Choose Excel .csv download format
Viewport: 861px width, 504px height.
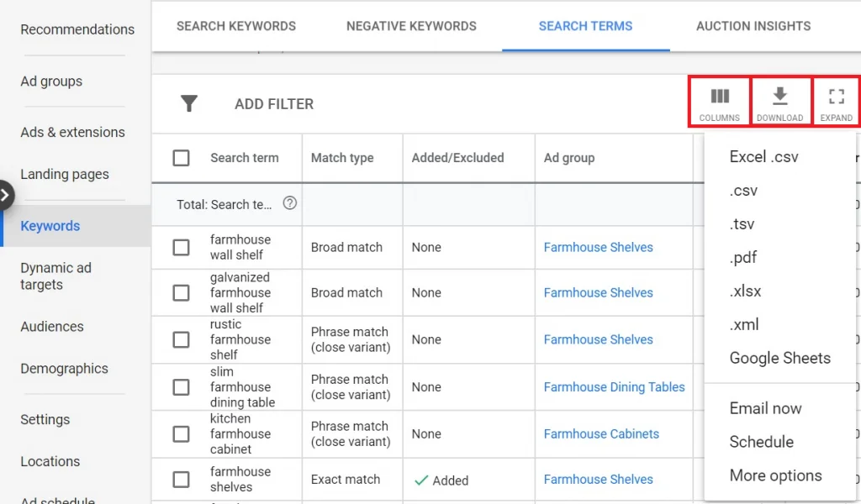pos(763,157)
